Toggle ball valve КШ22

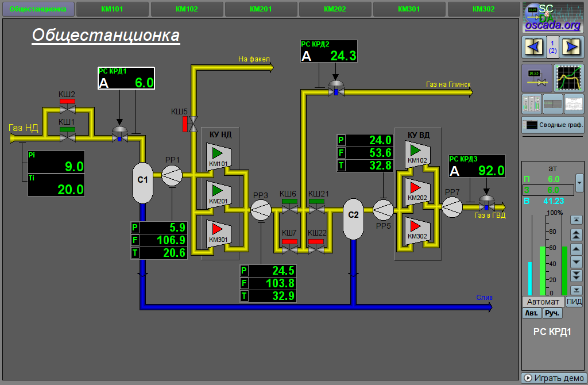point(316,248)
